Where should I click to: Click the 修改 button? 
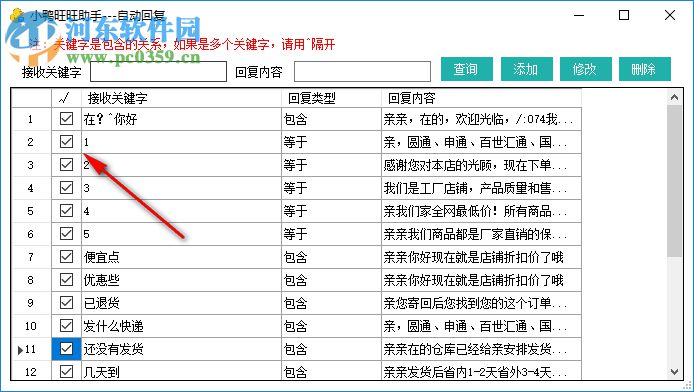[x=586, y=69]
